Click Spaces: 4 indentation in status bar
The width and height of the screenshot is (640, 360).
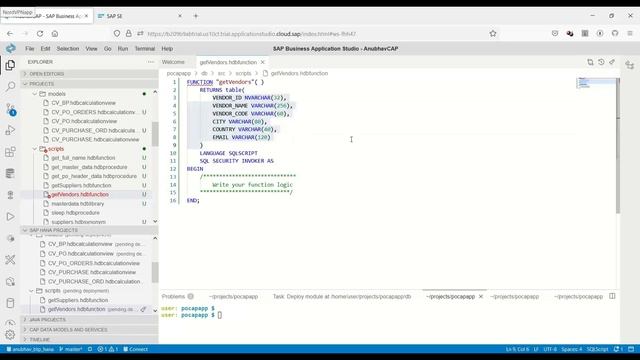571,349
